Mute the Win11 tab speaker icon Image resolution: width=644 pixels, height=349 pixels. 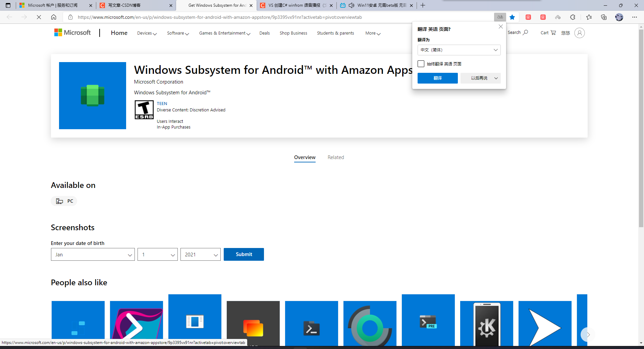351,5
